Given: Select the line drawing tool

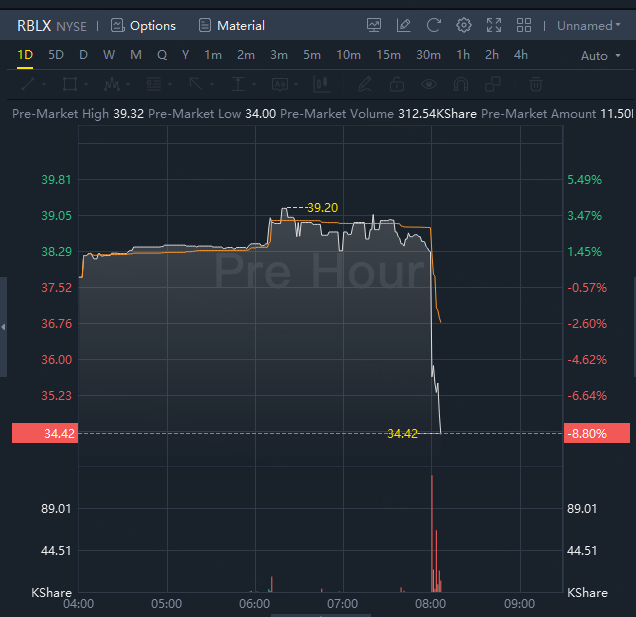Looking at the screenshot, I should point(29,84).
